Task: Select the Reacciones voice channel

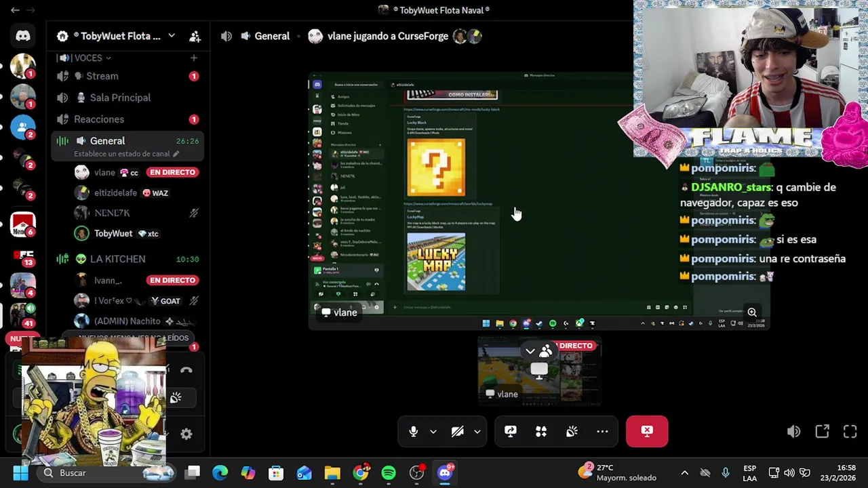Action: click(x=127, y=119)
